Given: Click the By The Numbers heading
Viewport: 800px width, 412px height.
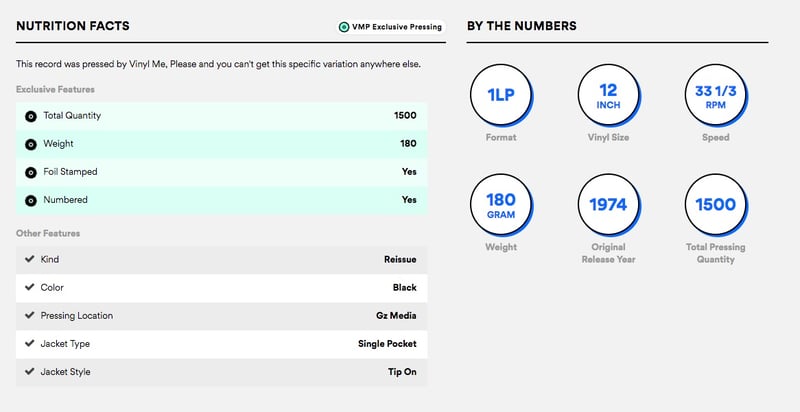Looking at the screenshot, I should click(x=521, y=26).
